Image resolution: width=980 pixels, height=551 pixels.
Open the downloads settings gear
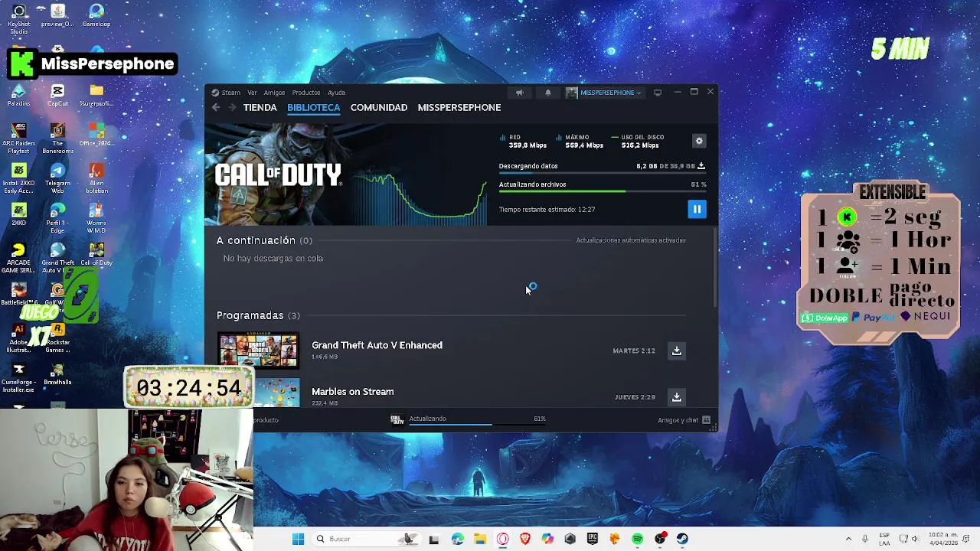pyautogui.click(x=699, y=141)
